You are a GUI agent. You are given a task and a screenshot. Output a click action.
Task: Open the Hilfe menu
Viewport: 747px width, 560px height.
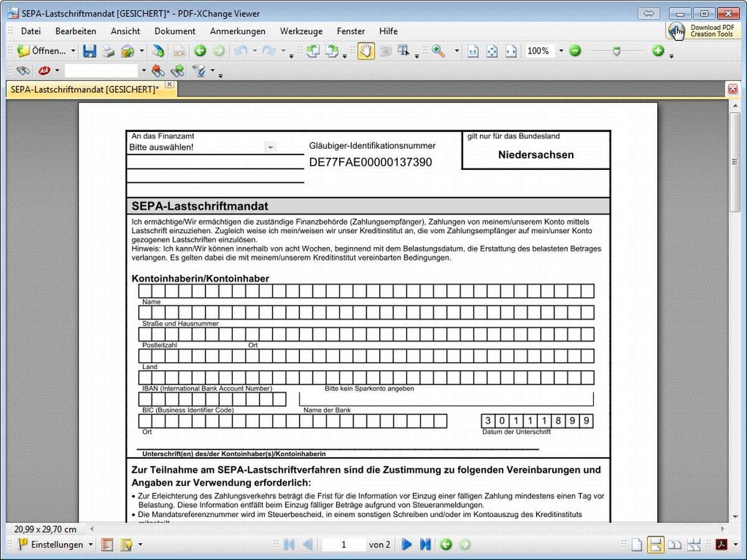click(x=388, y=31)
